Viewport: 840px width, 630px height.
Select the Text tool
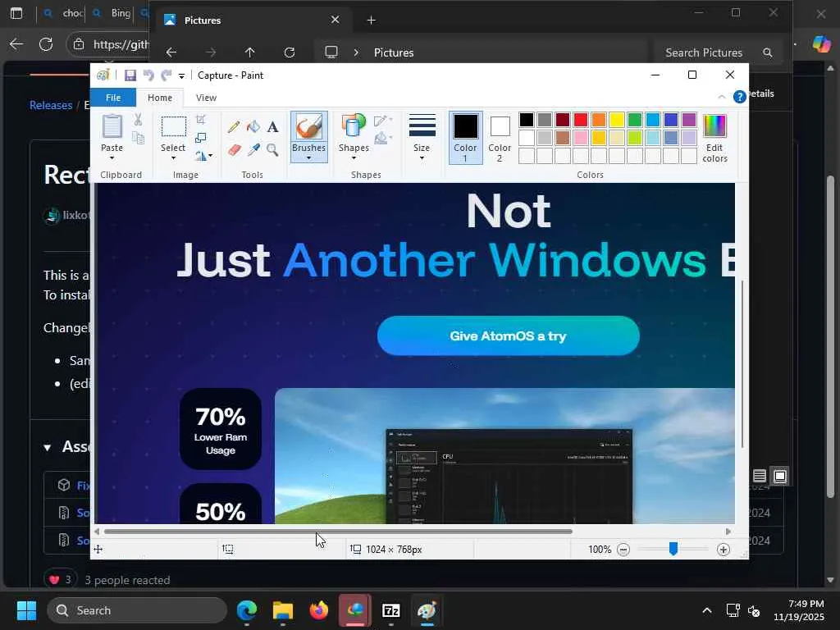coord(272,126)
